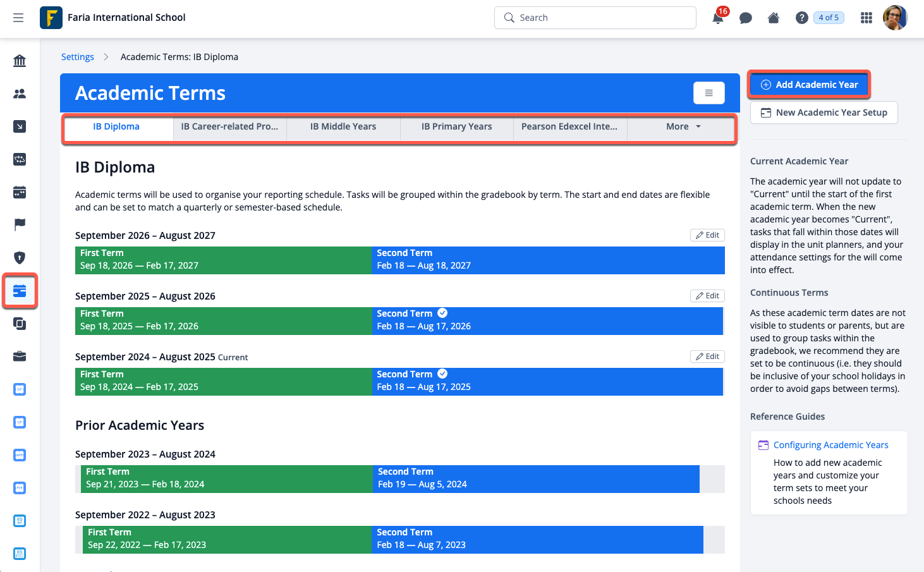Click the Add Academic Year button

[x=809, y=85]
